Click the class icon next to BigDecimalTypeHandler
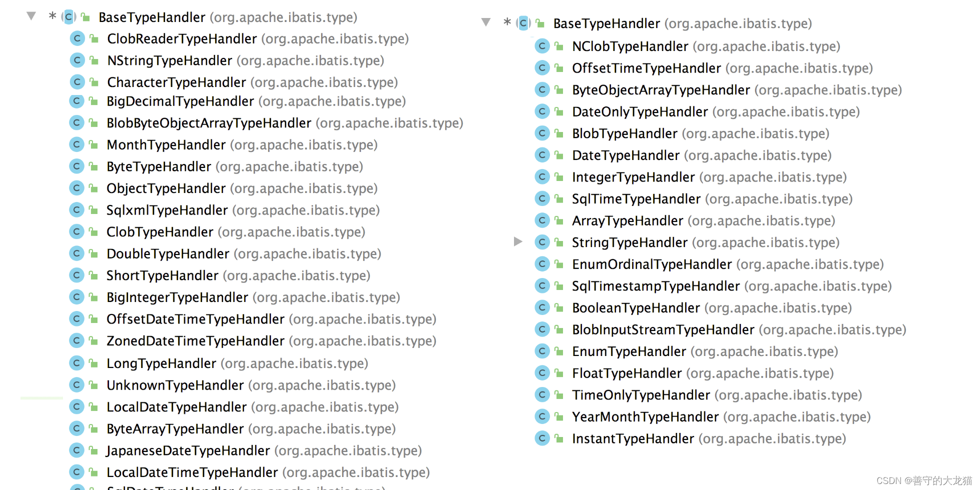The image size is (980, 490). coord(76,101)
